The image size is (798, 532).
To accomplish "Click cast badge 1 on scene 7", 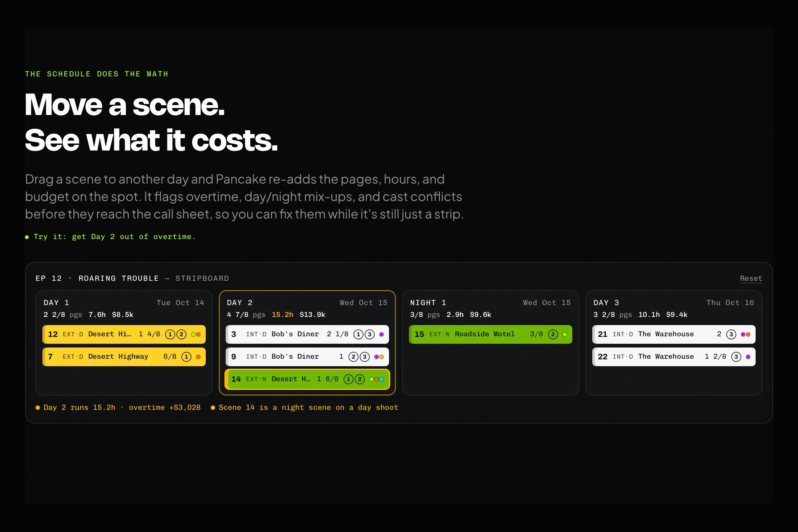I will coord(186,357).
